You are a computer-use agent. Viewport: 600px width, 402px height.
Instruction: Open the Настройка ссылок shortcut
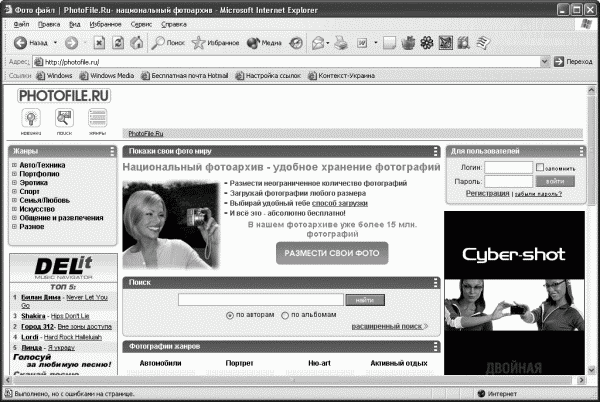pos(268,76)
